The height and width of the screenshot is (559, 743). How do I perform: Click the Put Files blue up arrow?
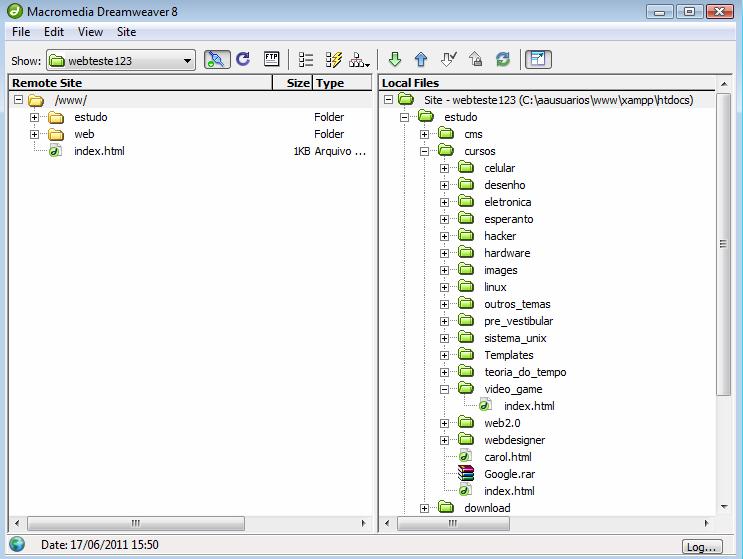point(420,60)
